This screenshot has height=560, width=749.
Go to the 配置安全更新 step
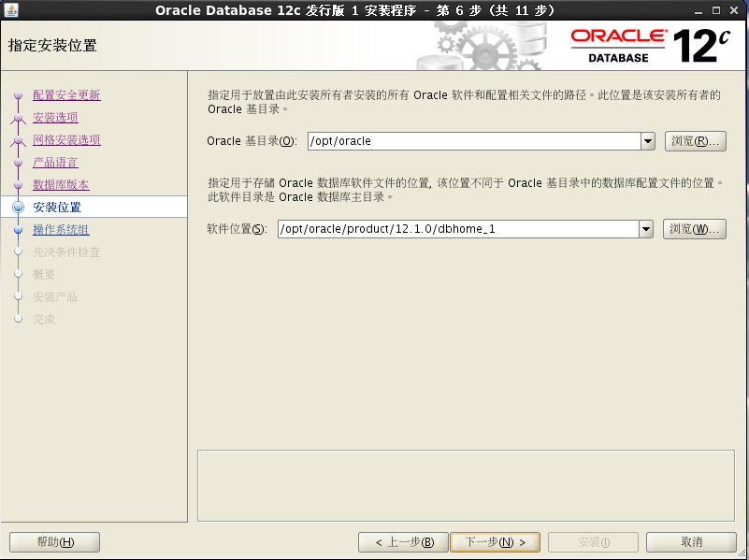pyautogui.click(x=66, y=95)
